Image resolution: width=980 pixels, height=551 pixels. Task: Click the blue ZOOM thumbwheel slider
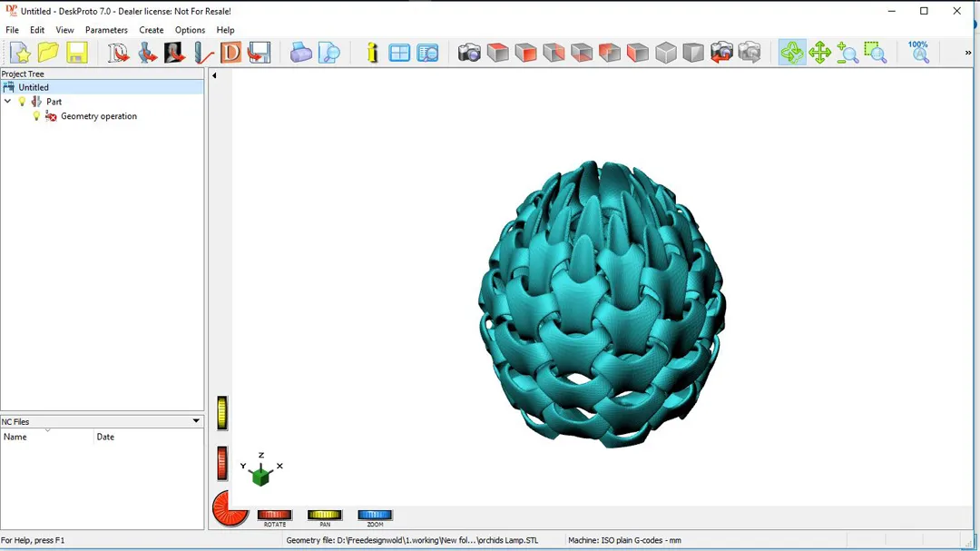click(x=375, y=516)
